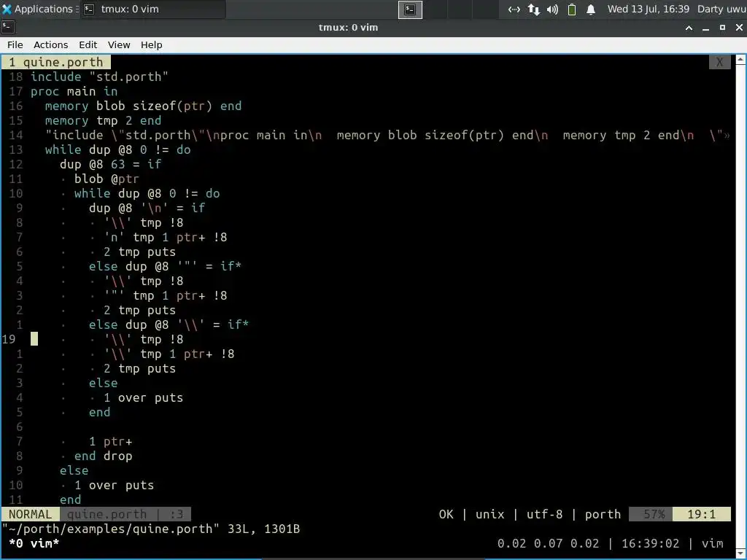Open the Actions menu
The image size is (747, 560).
[50, 44]
